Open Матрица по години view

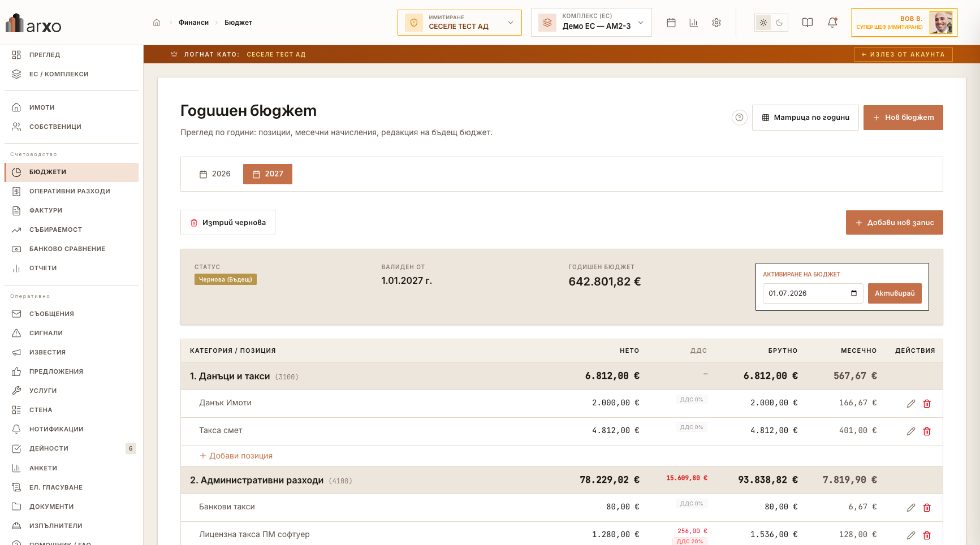click(805, 118)
